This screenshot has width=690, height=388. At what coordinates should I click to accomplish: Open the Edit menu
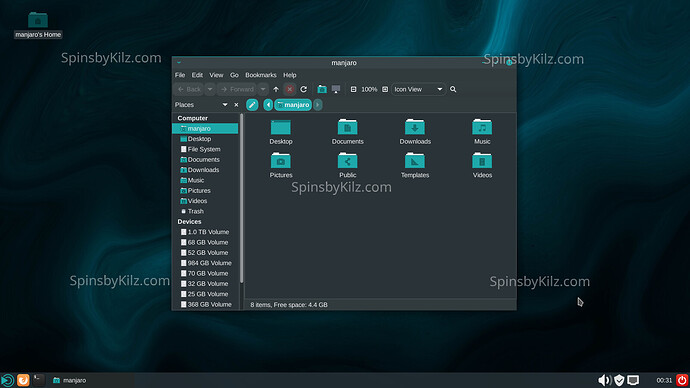pos(197,75)
